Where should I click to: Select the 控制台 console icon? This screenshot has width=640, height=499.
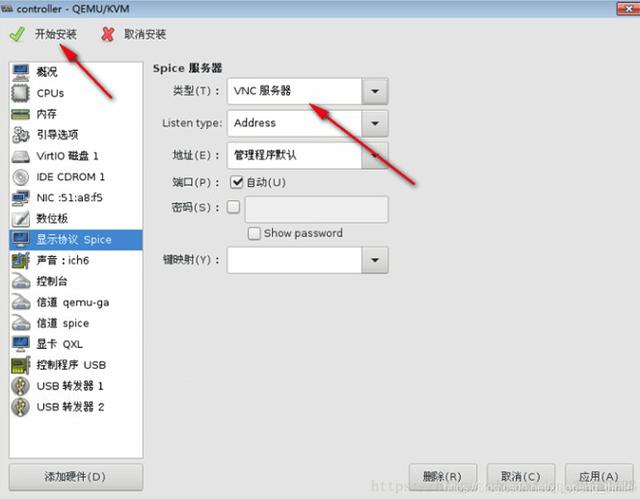tap(21, 282)
